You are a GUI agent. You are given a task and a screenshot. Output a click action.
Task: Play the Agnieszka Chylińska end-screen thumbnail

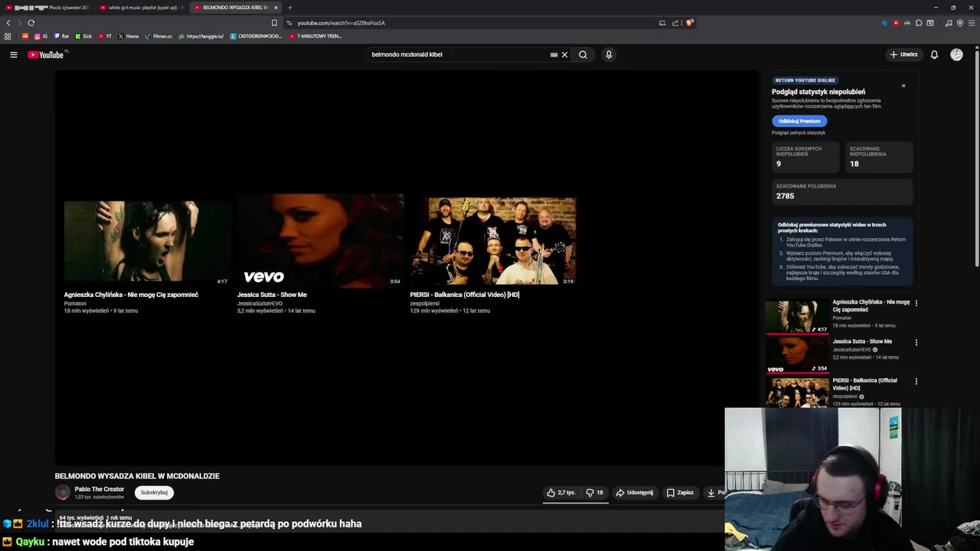point(148,242)
